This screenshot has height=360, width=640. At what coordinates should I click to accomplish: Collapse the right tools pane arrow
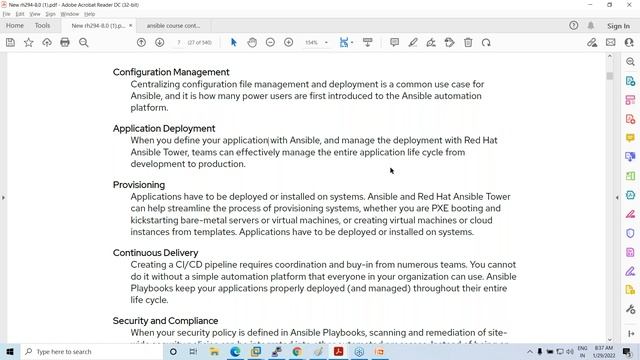coord(617,198)
